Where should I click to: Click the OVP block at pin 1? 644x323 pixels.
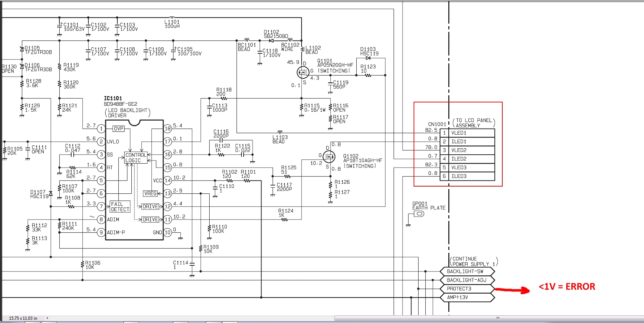[x=118, y=129]
